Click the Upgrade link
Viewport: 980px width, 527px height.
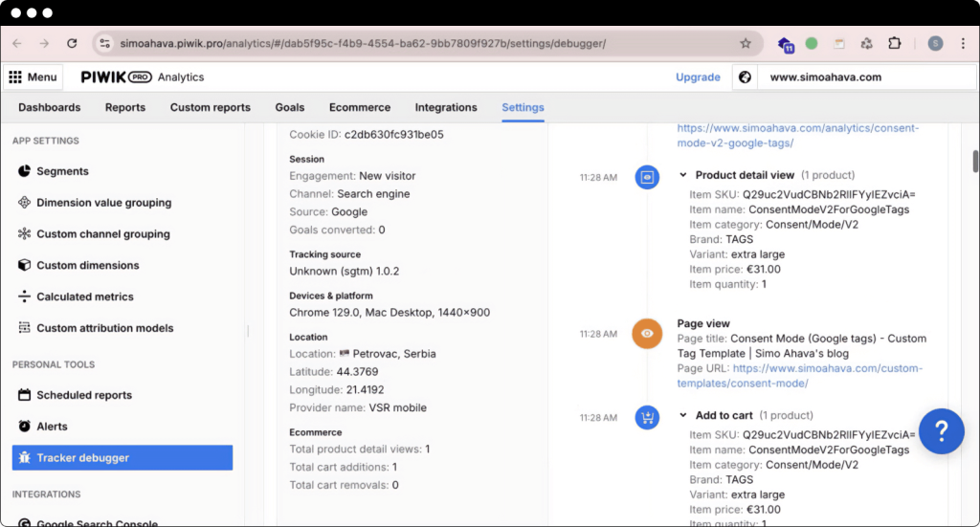point(698,77)
